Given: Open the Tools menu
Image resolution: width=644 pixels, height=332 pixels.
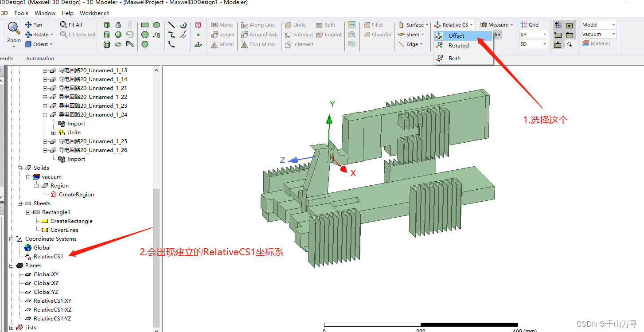Looking at the screenshot, I should (21, 13).
